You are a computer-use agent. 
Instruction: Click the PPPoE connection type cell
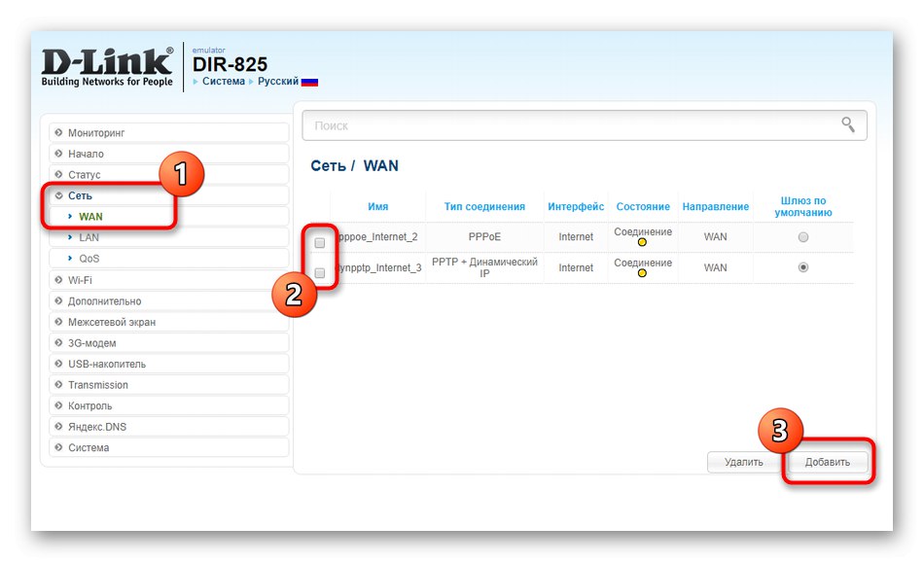484,237
